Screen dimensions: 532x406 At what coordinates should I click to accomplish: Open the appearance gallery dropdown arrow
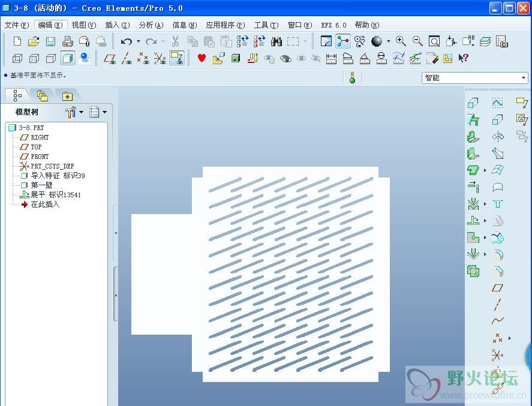(389, 41)
